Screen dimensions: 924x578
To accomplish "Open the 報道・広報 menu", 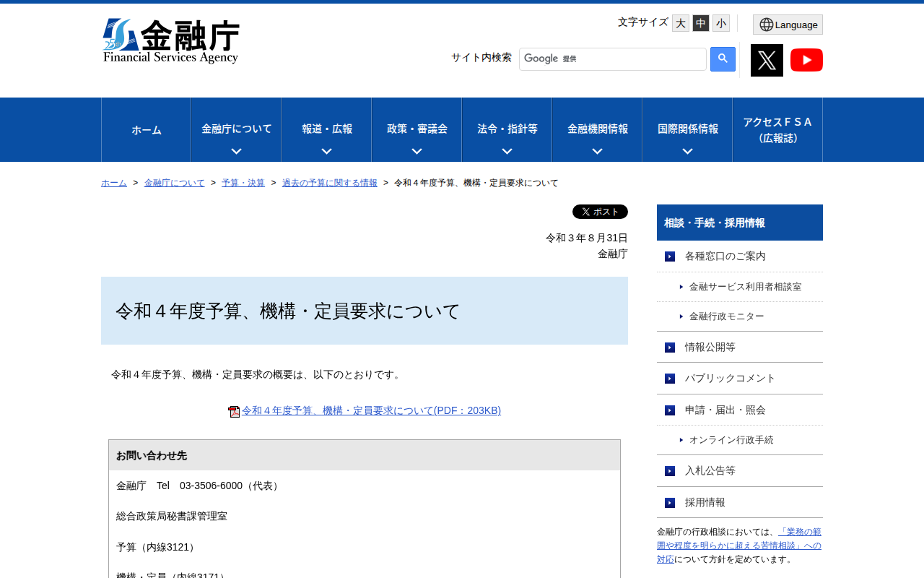I will 326,129.
